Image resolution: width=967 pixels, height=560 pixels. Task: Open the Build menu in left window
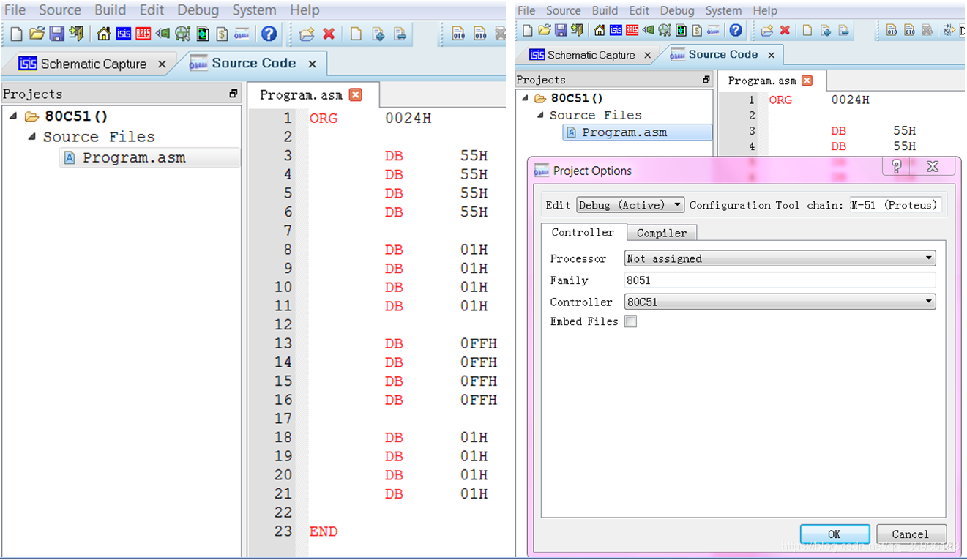coord(110,10)
